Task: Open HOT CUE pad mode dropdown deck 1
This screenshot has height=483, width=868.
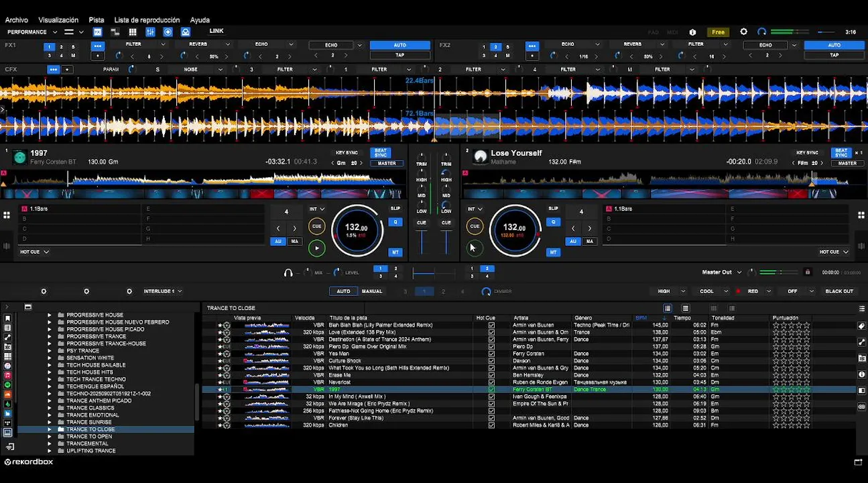Action: pyautogui.click(x=34, y=252)
